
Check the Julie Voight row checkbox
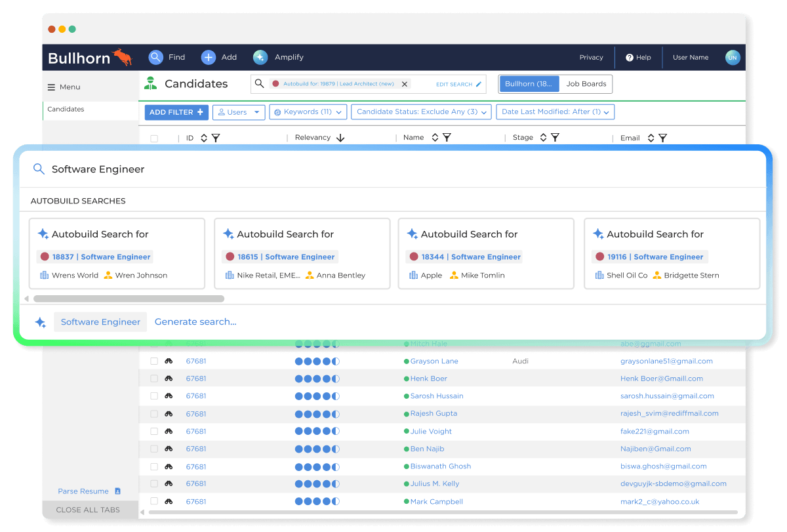click(154, 431)
